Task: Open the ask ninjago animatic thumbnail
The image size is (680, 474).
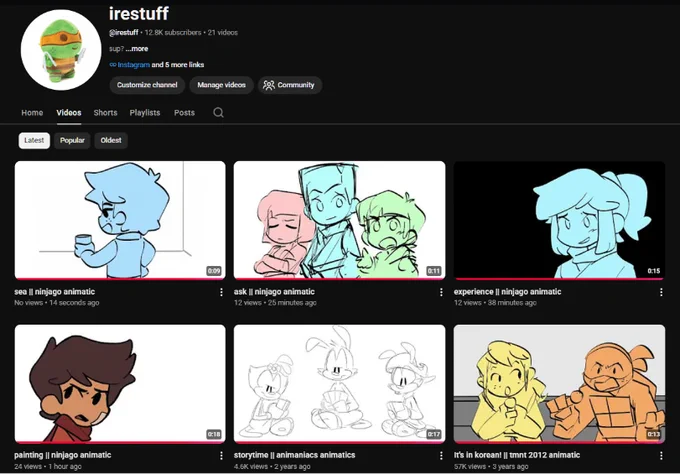Action: [340, 220]
